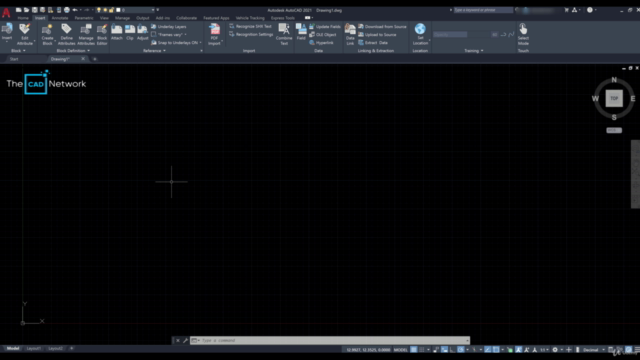Click the OLE Object button
Image resolution: width=640 pixels, height=360 pixels.
(322, 35)
